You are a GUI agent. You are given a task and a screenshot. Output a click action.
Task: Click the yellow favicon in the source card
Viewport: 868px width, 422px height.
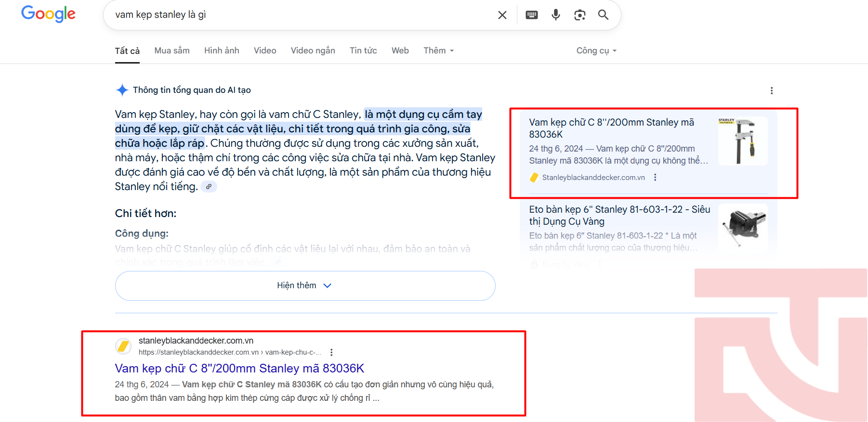[534, 178]
